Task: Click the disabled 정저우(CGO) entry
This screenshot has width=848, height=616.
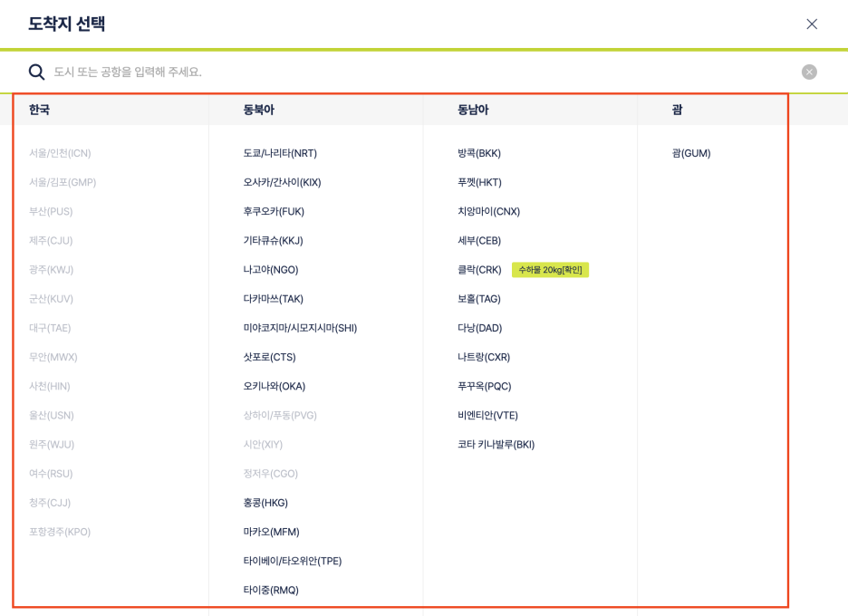Action: click(x=270, y=474)
